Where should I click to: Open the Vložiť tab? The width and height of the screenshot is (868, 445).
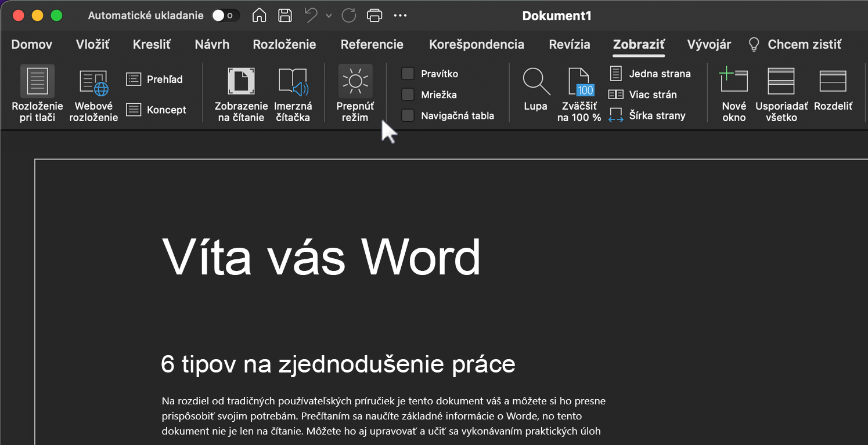click(93, 45)
